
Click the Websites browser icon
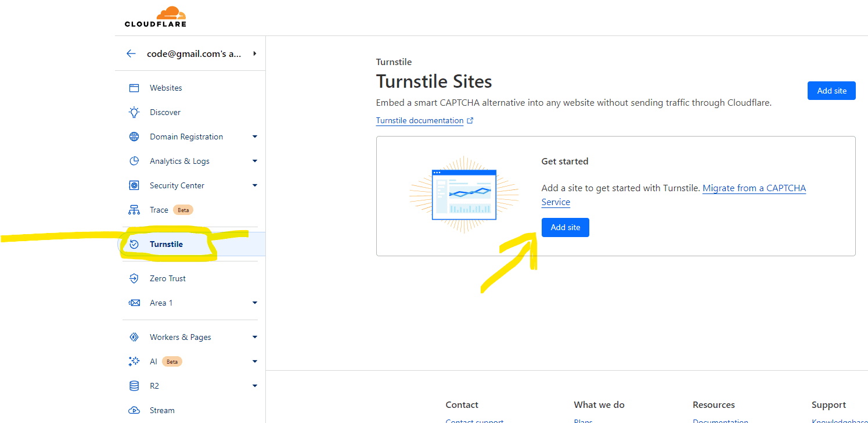click(134, 88)
